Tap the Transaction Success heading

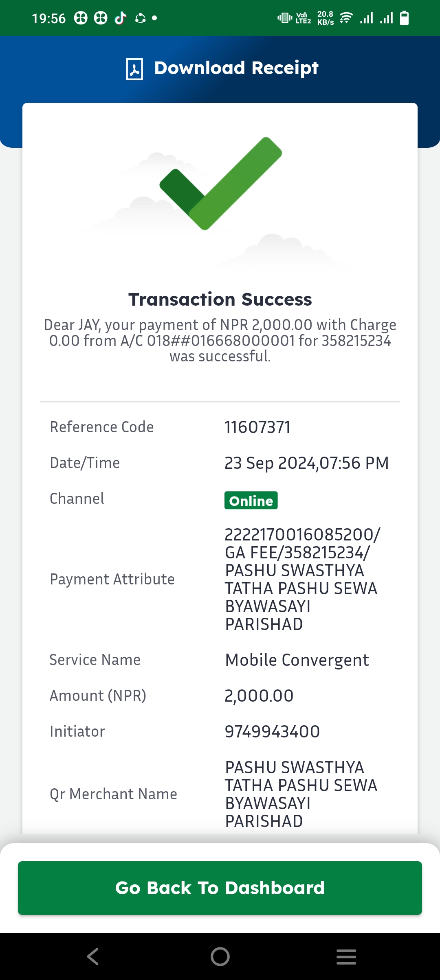(x=220, y=299)
